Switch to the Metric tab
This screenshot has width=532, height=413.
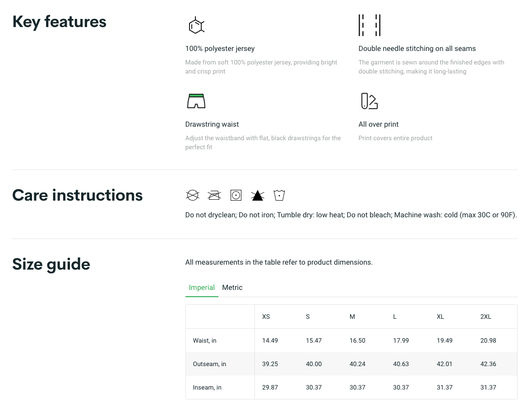232,288
